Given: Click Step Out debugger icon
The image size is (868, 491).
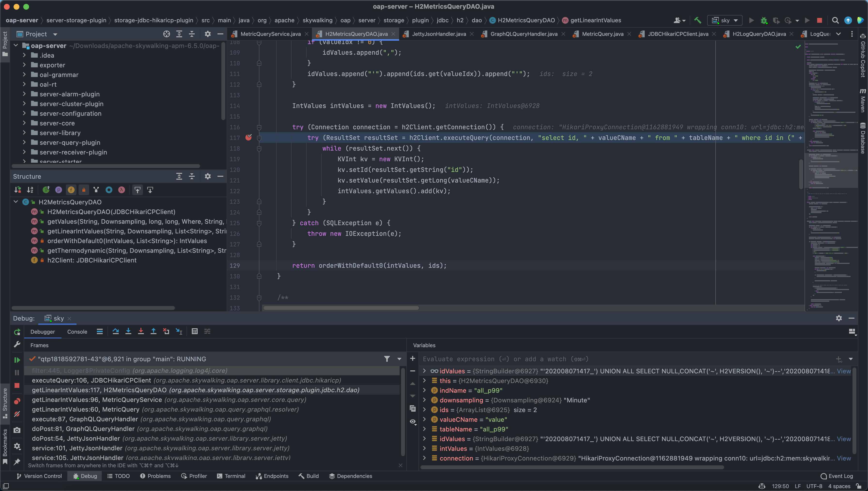Looking at the screenshot, I should [x=154, y=331].
